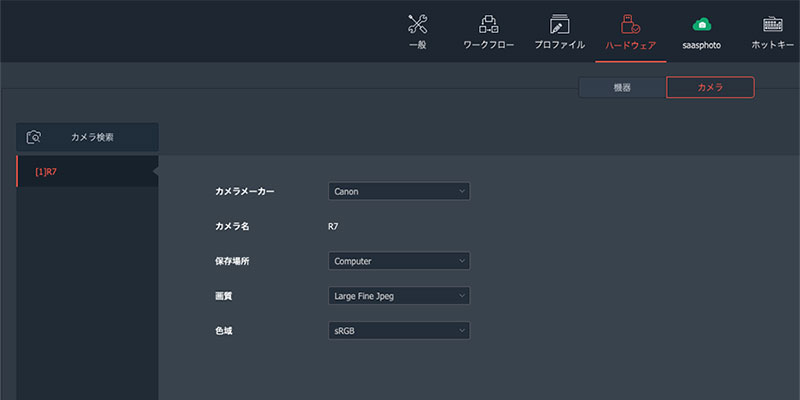The height and width of the screenshot is (400, 800).
Task: Switch to the 機器 tab
Action: click(622, 88)
